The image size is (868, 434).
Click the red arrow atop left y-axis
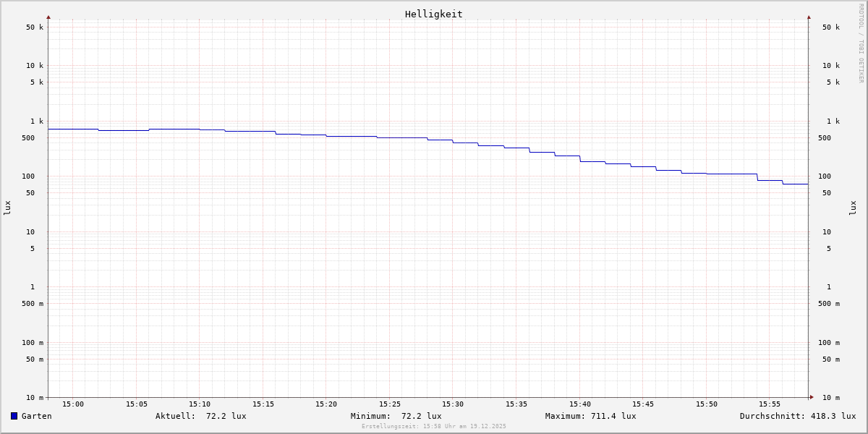(48, 17)
